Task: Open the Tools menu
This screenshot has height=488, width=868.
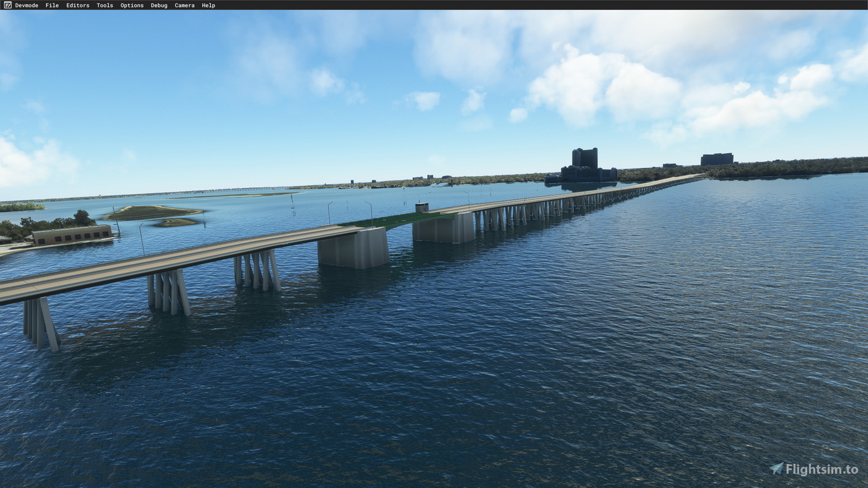Action: click(x=104, y=5)
